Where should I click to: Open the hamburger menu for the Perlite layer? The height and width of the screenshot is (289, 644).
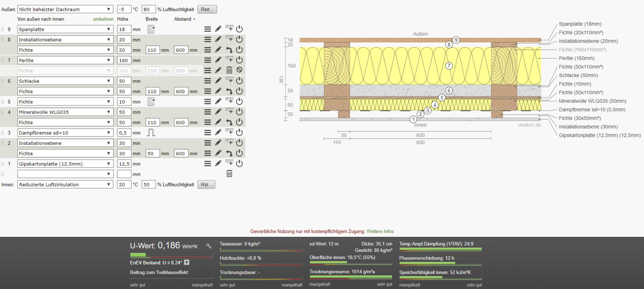pos(208,60)
